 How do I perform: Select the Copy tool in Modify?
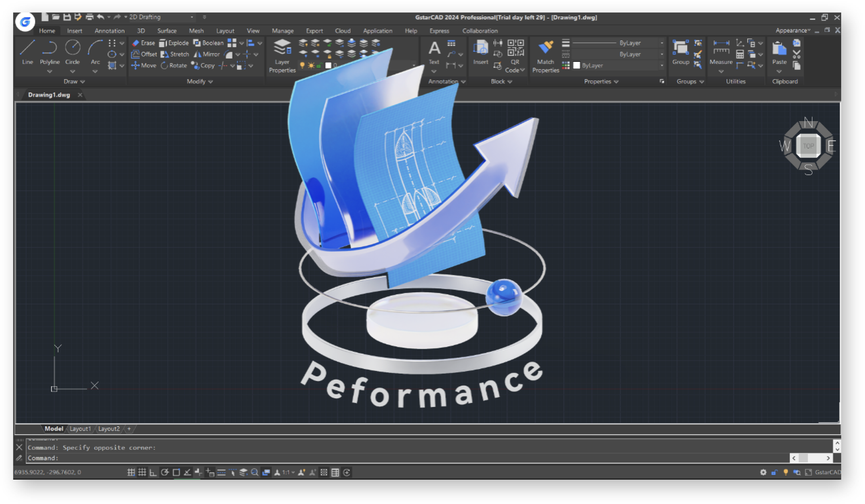(203, 65)
